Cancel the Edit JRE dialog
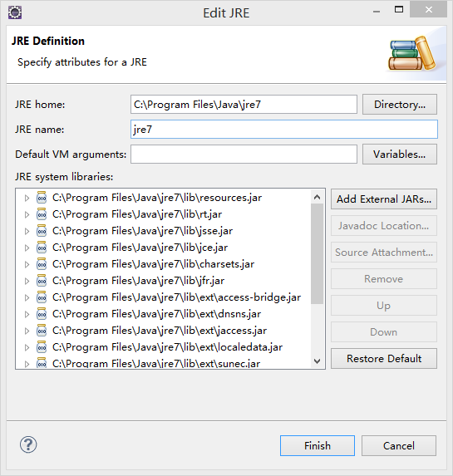The image size is (453, 476). [399, 445]
